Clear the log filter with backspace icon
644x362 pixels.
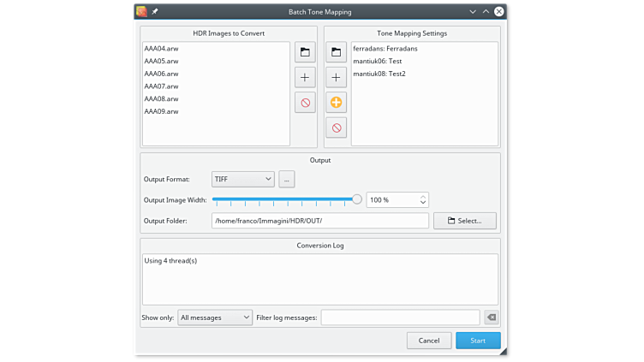[x=491, y=317]
